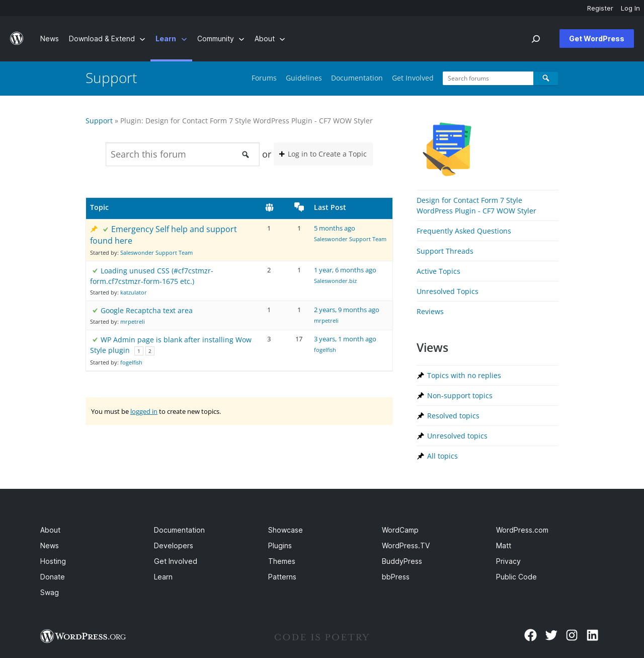644x658 pixels.
Task: Open the Loading unused CSS topic
Action: pos(151,276)
